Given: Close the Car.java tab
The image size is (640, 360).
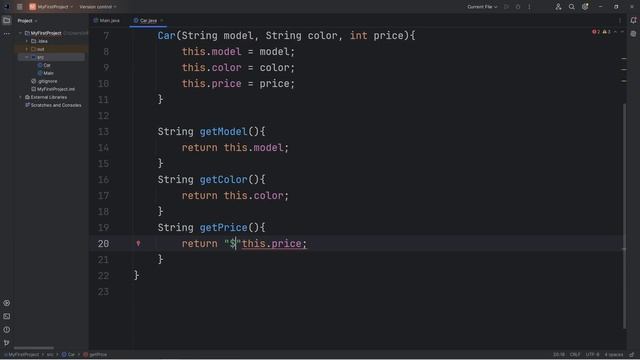Looking at the screenshot, I should (x=162, y=20).
